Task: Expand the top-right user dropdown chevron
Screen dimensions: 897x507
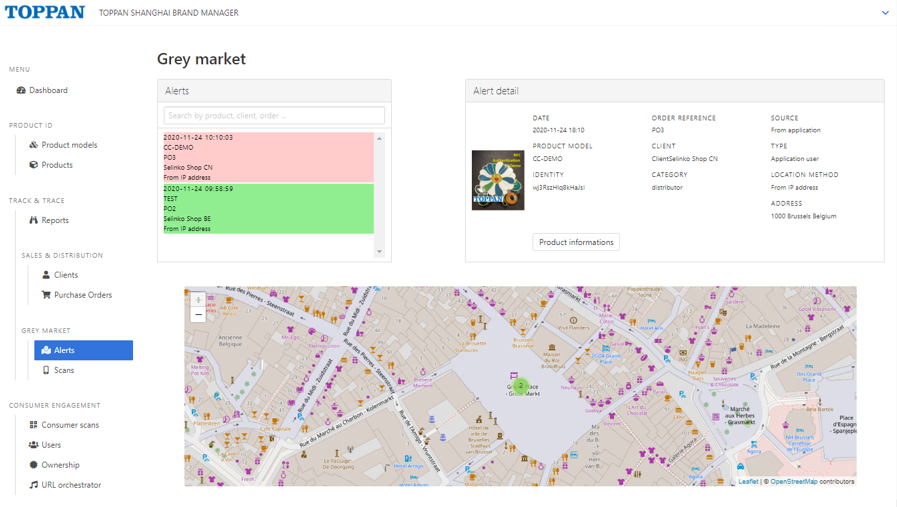Action: (884, 13)
